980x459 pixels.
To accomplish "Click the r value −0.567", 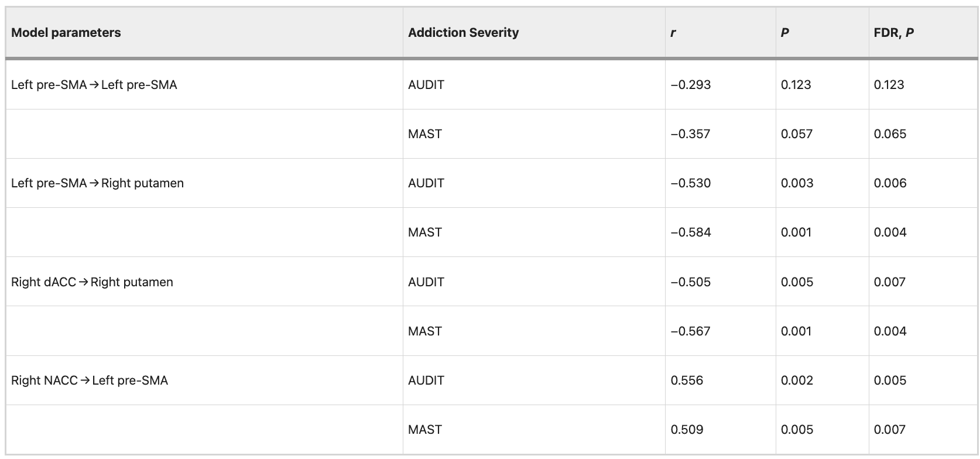I will 690,331.
